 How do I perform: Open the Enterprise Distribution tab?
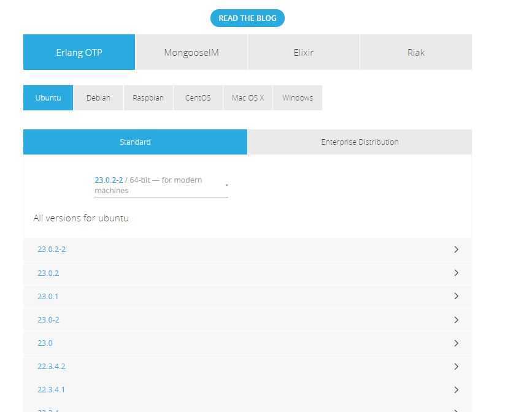[360, 142]
